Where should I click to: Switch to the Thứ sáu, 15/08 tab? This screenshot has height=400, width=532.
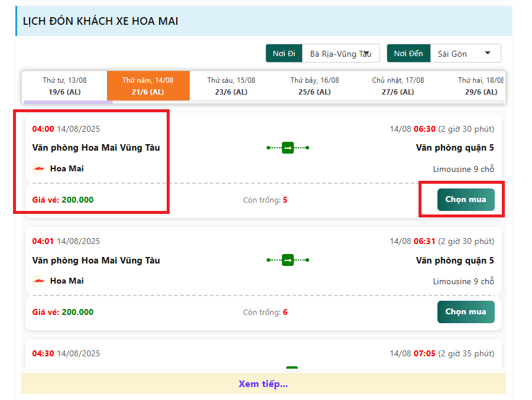click(x=231, y=86)
